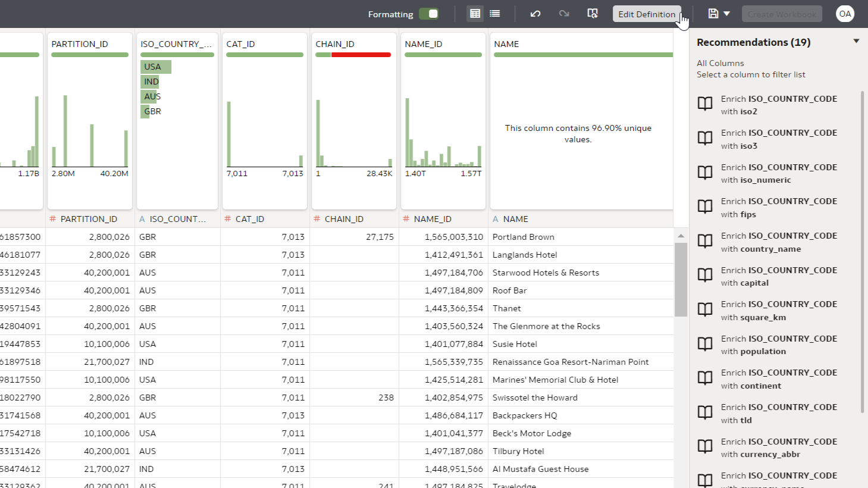Open the OA user profile menu
The height and width of the screenshot is (488, 868).
point(845,14)
